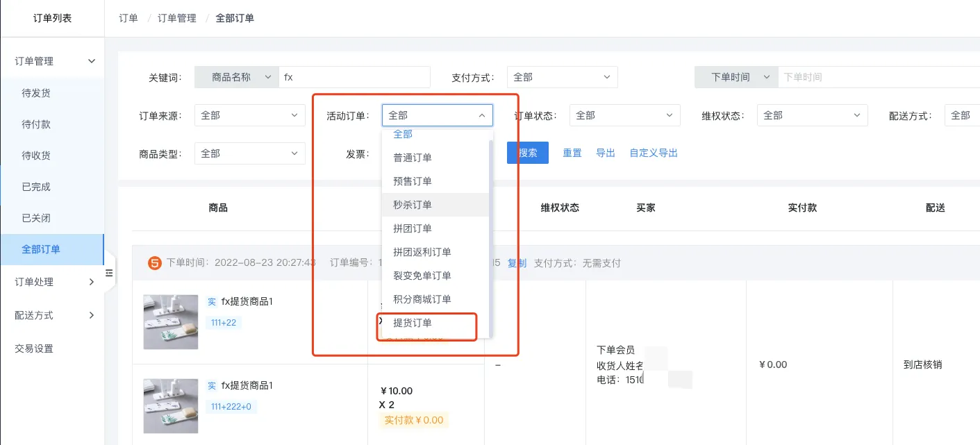Click the 自定义导出 link
Image resolution: width=980 pixels, height=445 pixels.
click(654, 153)
